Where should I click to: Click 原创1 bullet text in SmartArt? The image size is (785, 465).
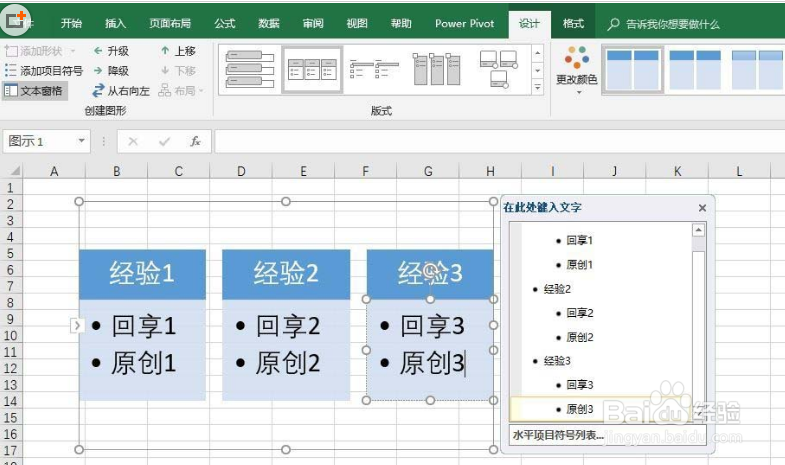[x=143, y=363]
